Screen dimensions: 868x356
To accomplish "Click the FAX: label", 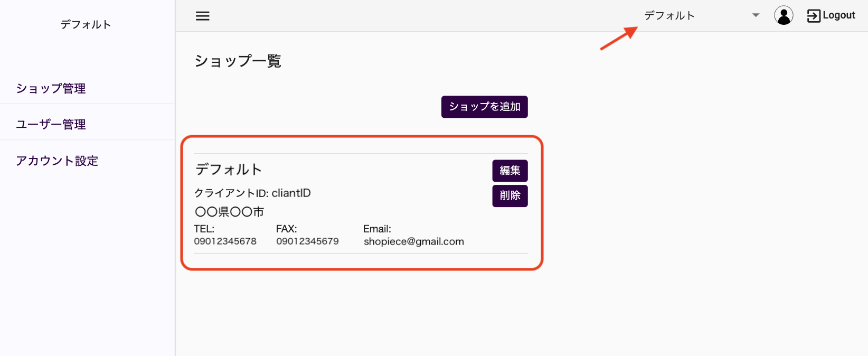I will click(287, 229).
